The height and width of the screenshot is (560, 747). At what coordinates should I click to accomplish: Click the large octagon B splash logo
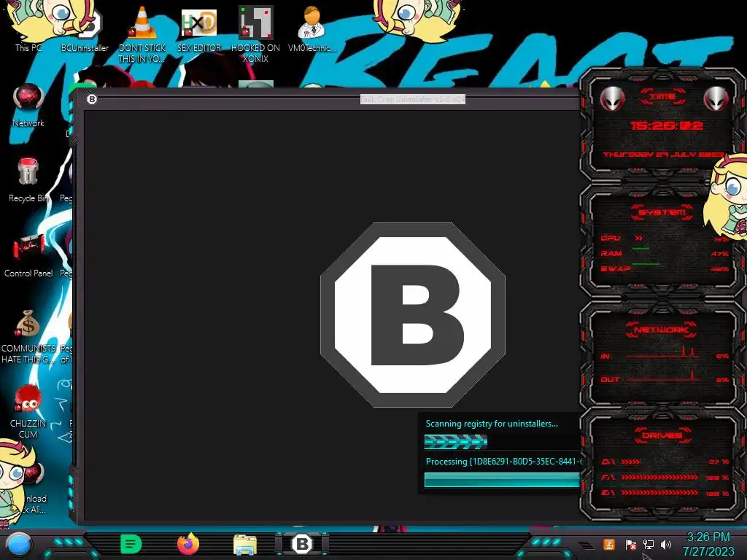click(413, 315)
